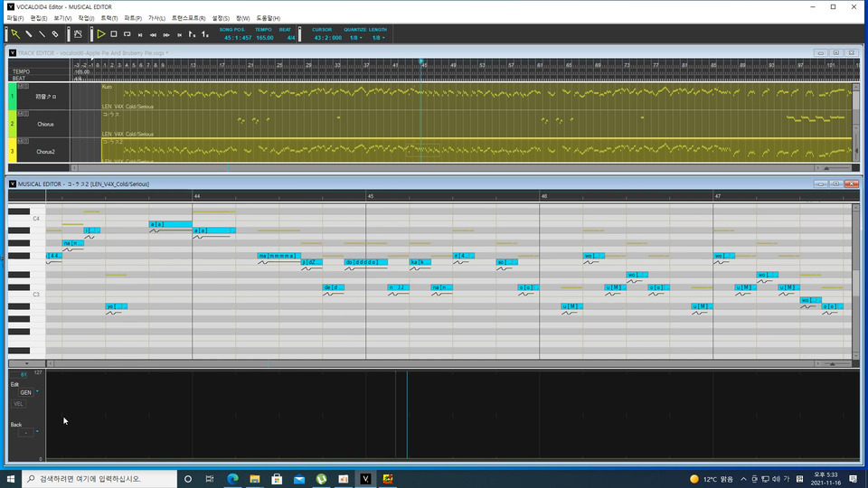Select the eraser tool
The image size is (868, 488).
point(55,34)
